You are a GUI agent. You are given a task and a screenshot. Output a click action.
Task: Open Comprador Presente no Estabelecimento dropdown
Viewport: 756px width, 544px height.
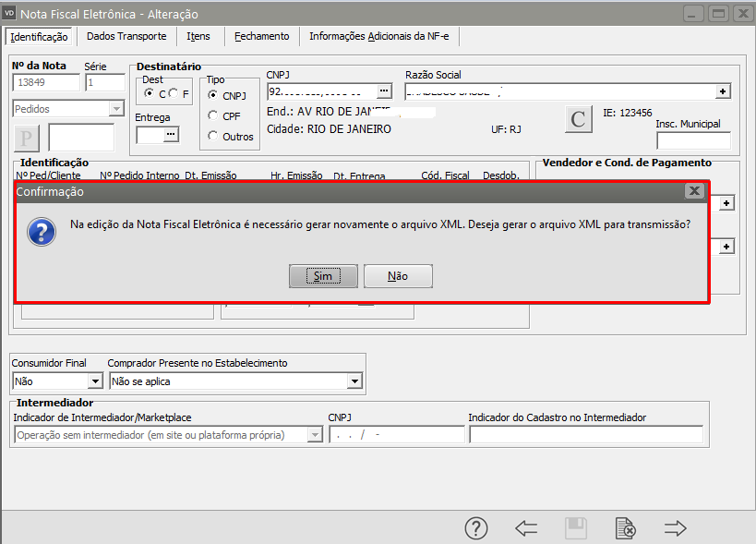[x=354, y=381]
